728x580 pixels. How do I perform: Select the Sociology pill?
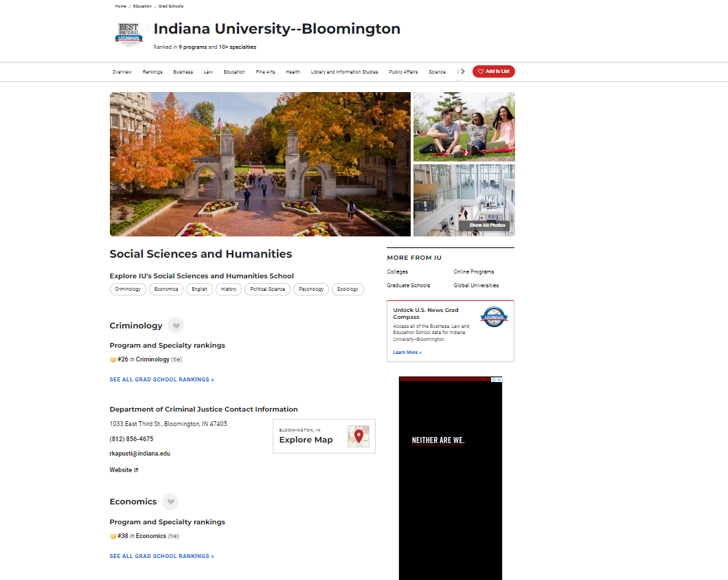[348, 289]
